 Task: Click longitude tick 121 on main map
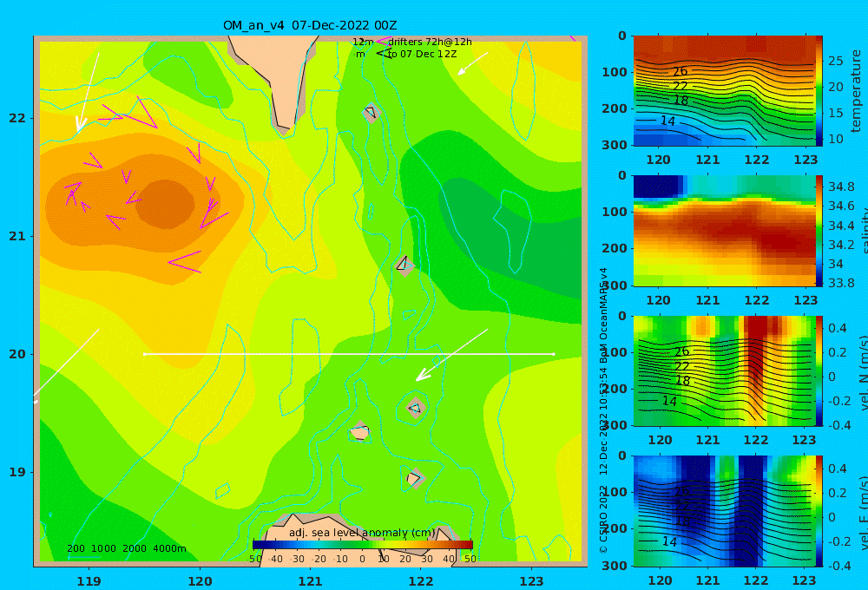311,581
